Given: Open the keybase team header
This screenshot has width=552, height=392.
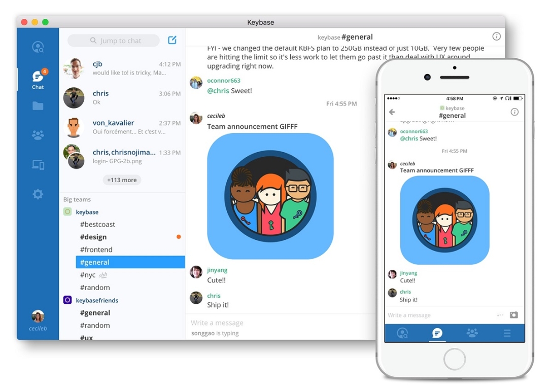Looking at the screenshot, I should 87,212.
